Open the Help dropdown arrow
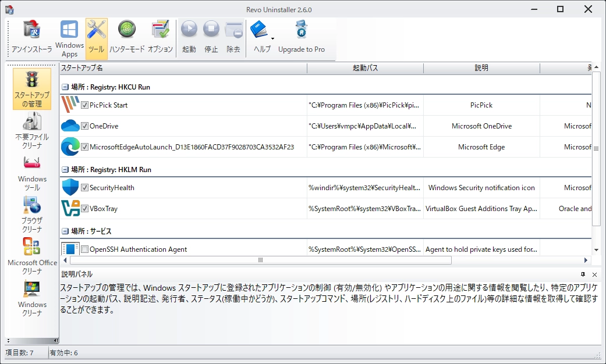 [272, 38]
